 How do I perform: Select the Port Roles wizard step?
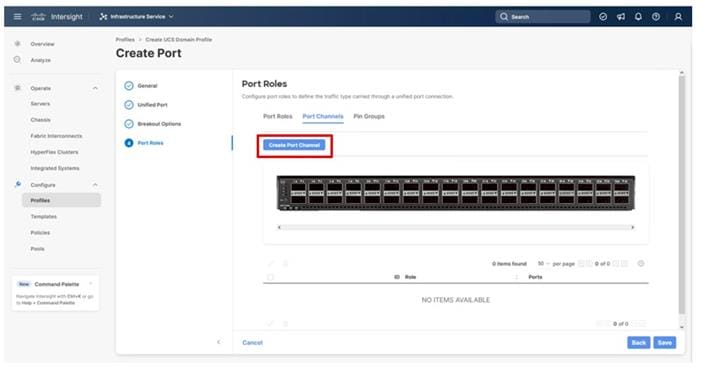150,143
